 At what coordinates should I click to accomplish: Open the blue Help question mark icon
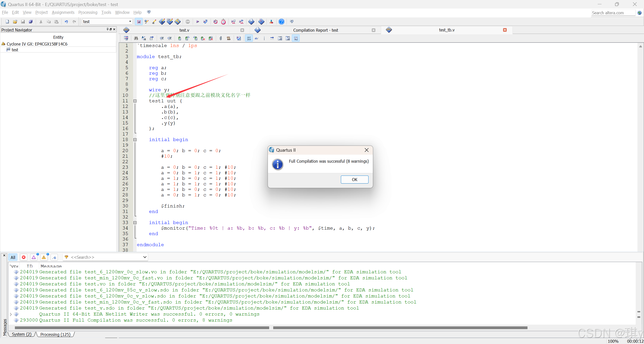pos(281,22)
